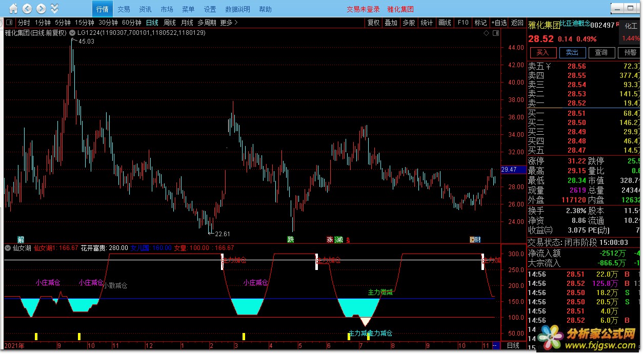
Task: Click the red 涨 marker icon
Action: pos(330,239)
